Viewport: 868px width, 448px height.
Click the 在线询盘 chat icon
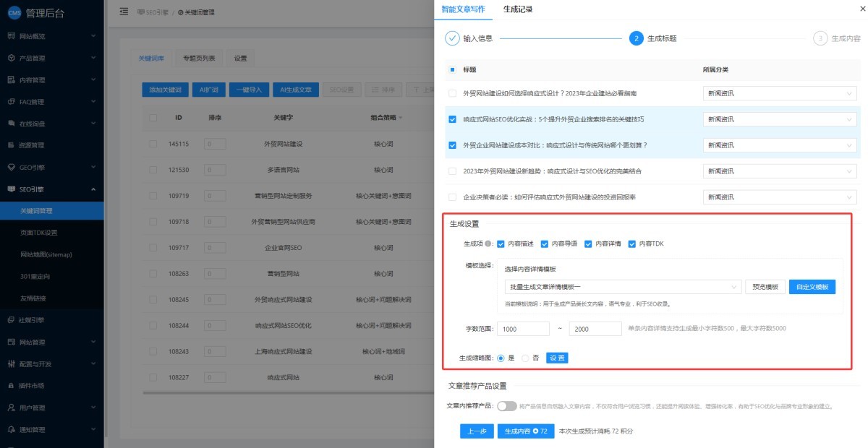[x=11, y=124]
